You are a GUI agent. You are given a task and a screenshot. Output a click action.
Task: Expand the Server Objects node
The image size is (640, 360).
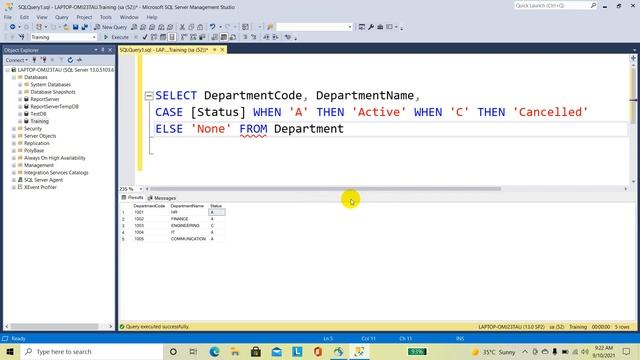13,136
